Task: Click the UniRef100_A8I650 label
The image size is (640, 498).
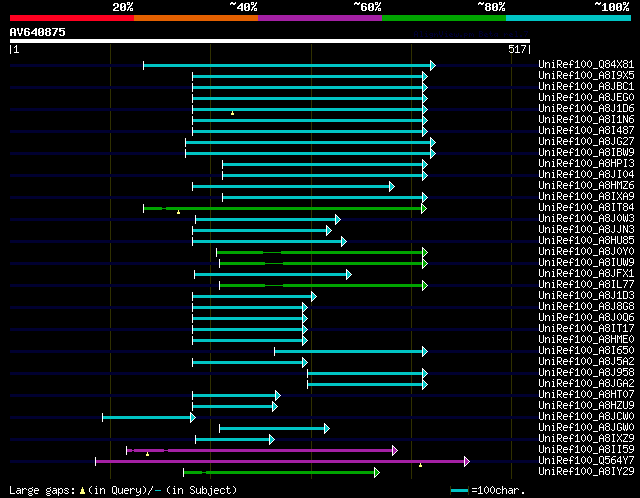Action: 586,351
